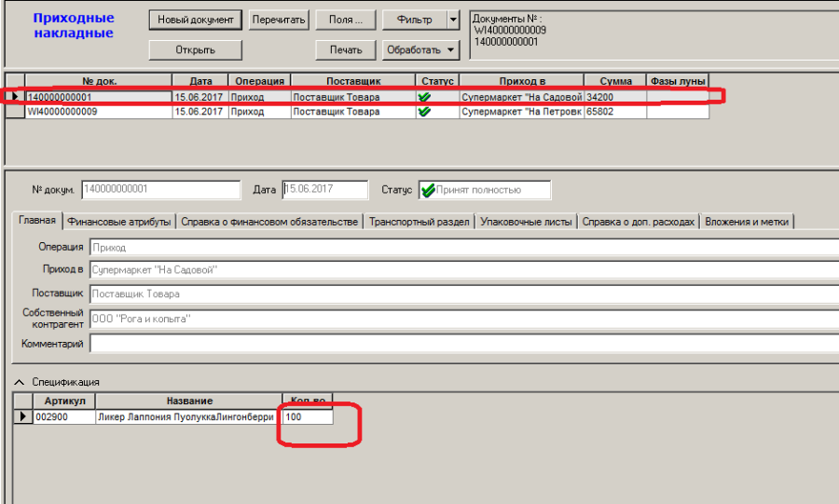Image resolution: width=839 pixels, height=504 pixels.
Task: Open the Финансовые атрибуты tab
Action: 119,222
